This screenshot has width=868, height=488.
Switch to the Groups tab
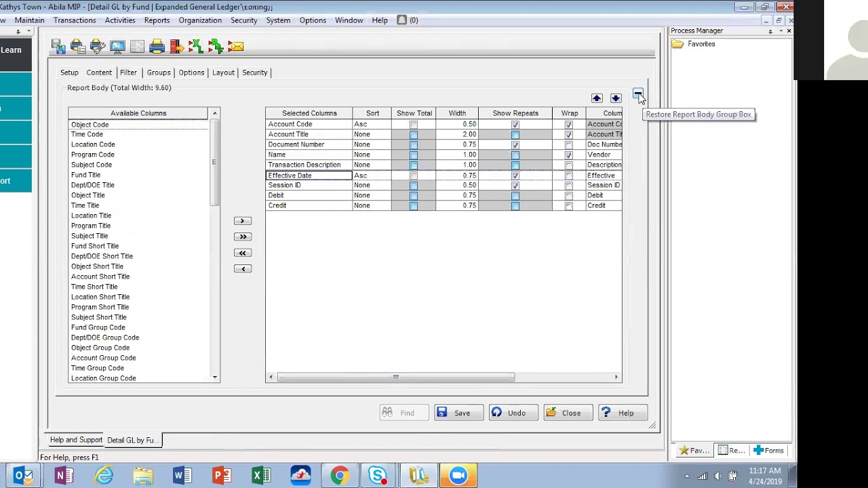click(x=159, y=73)
